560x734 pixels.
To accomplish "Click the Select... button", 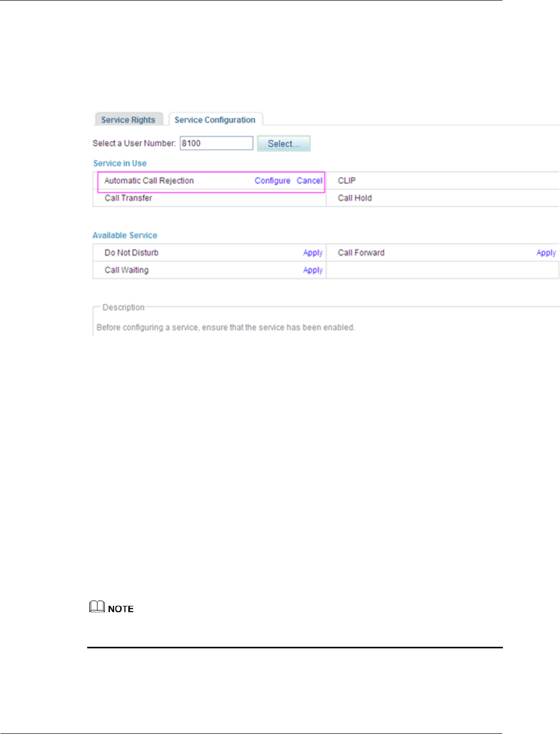I will coord(284,144).
